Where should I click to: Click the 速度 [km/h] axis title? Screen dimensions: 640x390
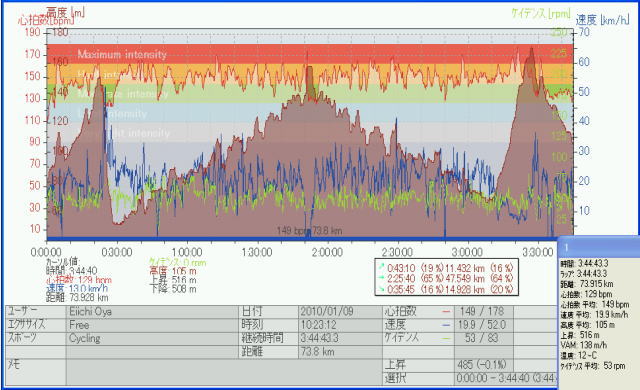[602, 20]
